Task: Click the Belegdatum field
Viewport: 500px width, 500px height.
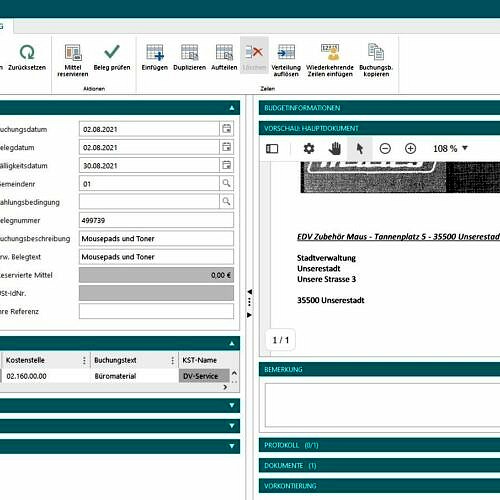Action: tap(149, 147)
